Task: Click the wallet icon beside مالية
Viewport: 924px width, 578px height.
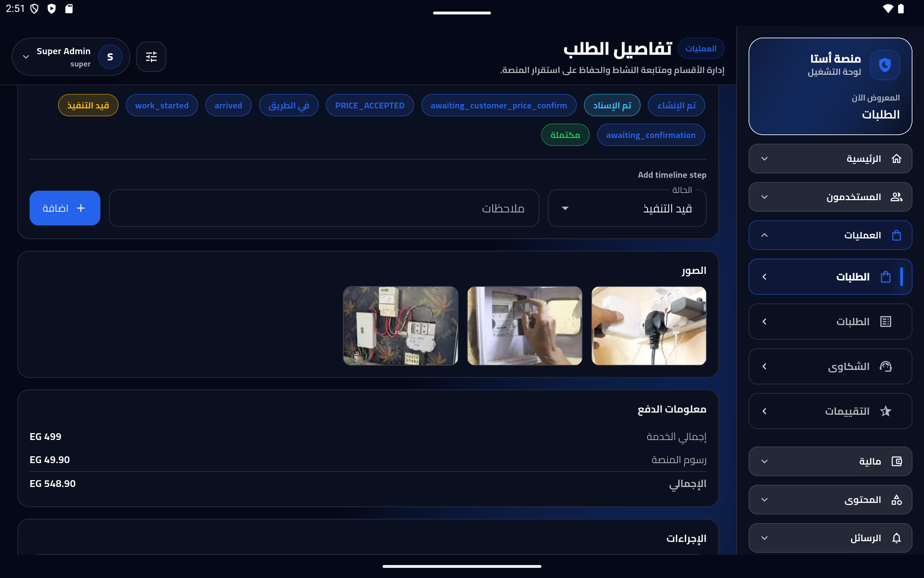Action: click(x=897, y=461)
